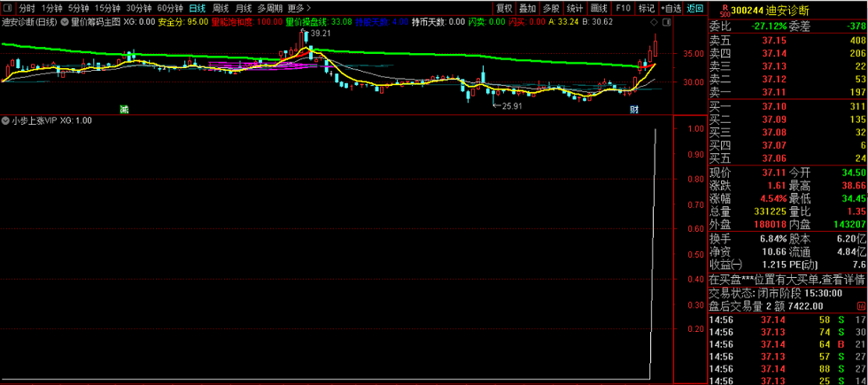Click the 涨幅 value 4.54%
The height and width of the screenshot is (385, 868).
point(772,198)
